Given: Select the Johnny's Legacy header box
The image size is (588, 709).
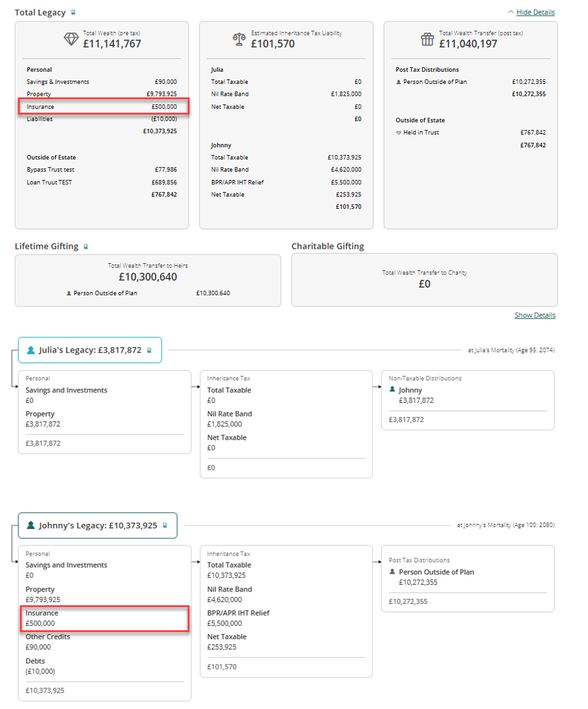Looking at the screenshot, I should coord(98,525).
